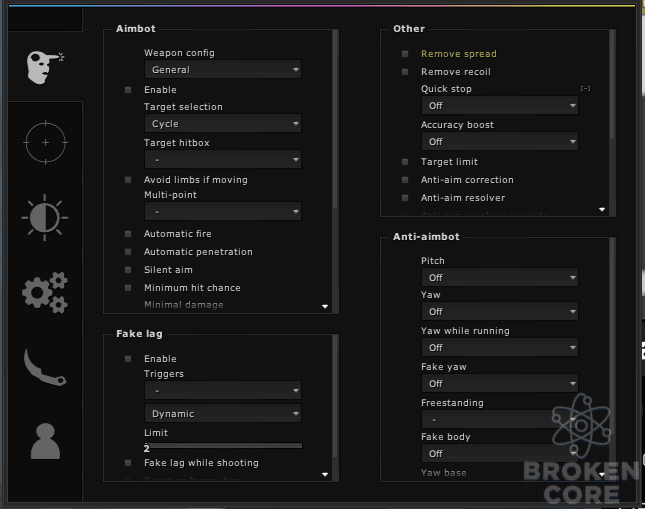Viewport: 645px width, 509px height.
Task: Open Yaw while running dropdown
Action: point(500,348)
